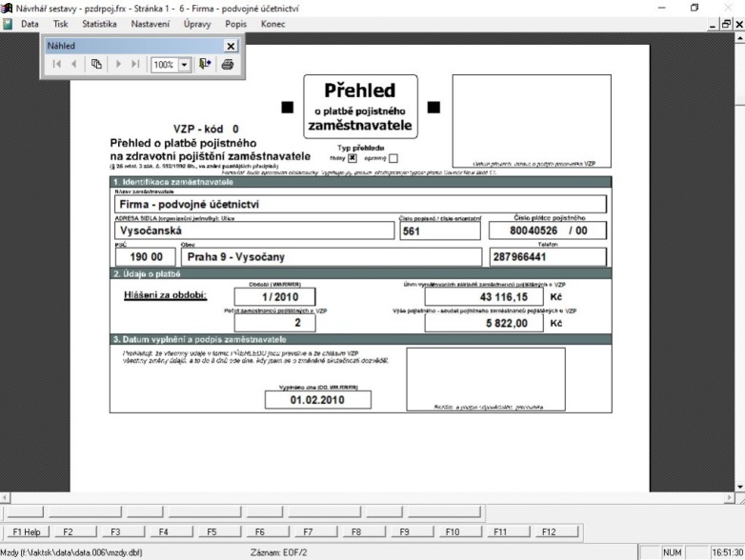Viewport: 745px width, 560px height.
Task: Open the zoom 100% dropdown arrow
Action: click(185, 65)
